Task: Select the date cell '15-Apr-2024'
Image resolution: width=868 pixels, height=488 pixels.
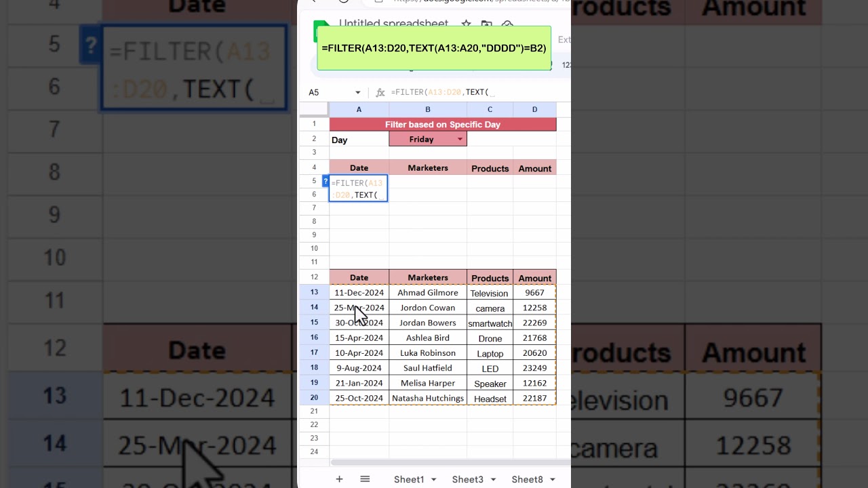Action: [359, 338]
